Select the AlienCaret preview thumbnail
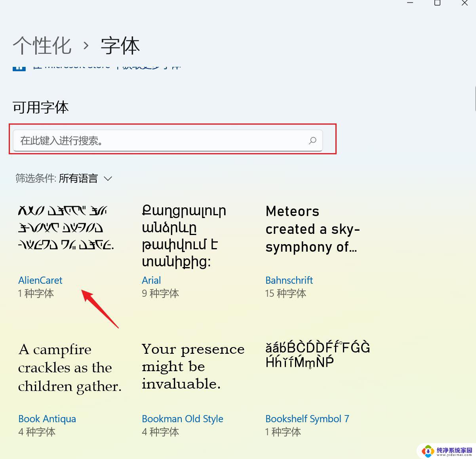476x459 pixels. [66, 228]
